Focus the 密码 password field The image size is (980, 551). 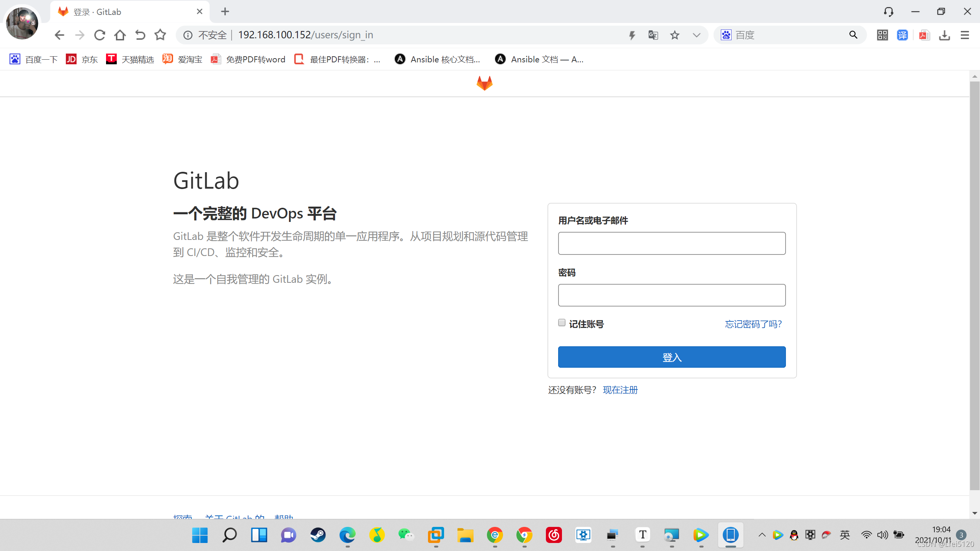(x=672, y=295)
